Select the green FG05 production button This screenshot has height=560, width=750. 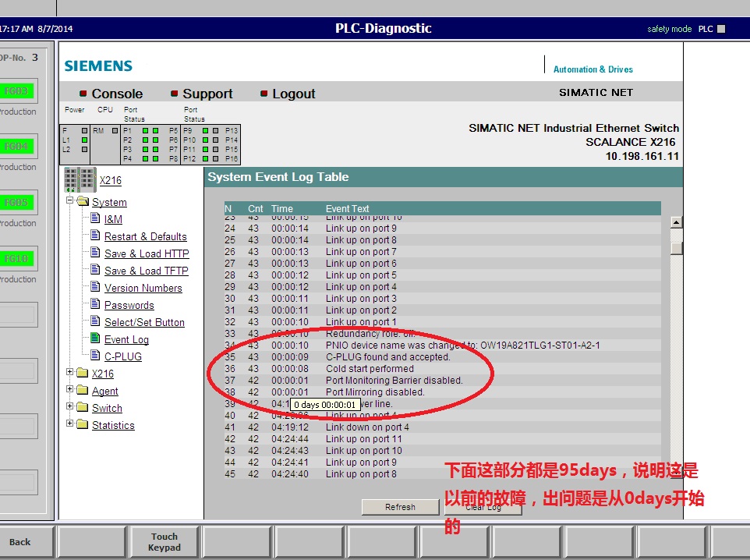point(16,203)
